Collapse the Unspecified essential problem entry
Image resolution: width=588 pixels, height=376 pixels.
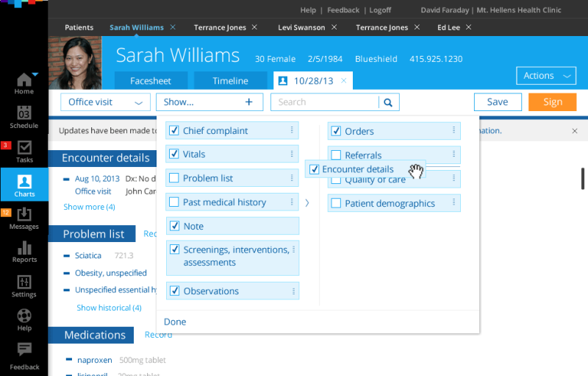[x=66, y=290]
